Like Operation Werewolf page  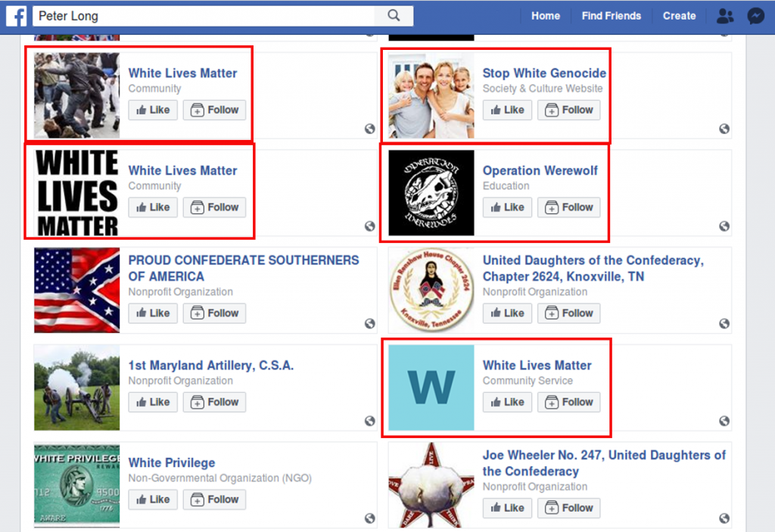pyautogui.click(x=507, y=207)
